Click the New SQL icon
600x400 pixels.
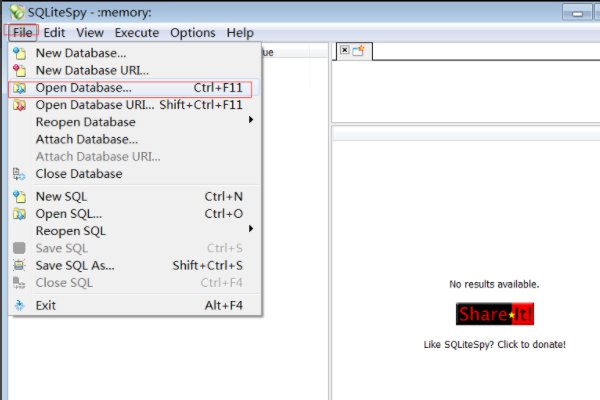19,197
